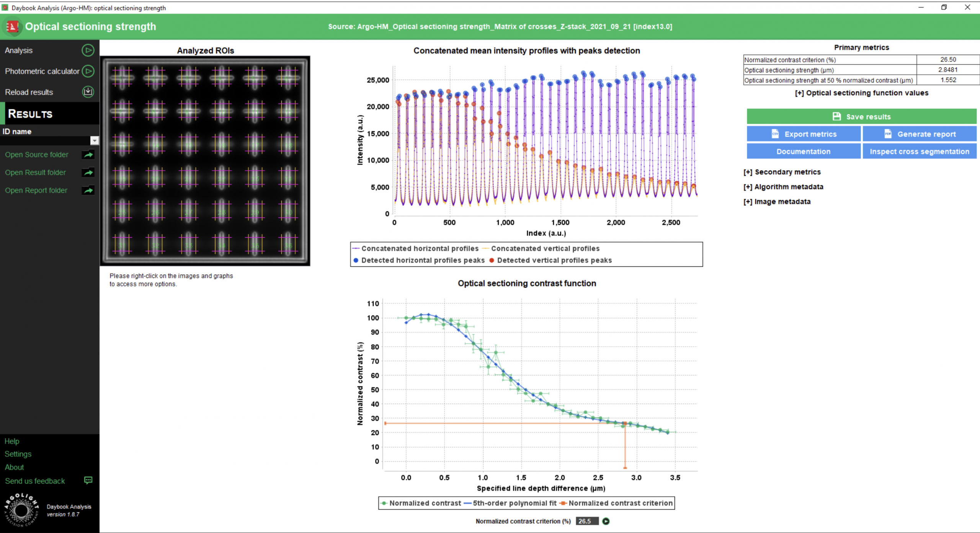
Task: Open the Help menu item
Action: point(12,441)
